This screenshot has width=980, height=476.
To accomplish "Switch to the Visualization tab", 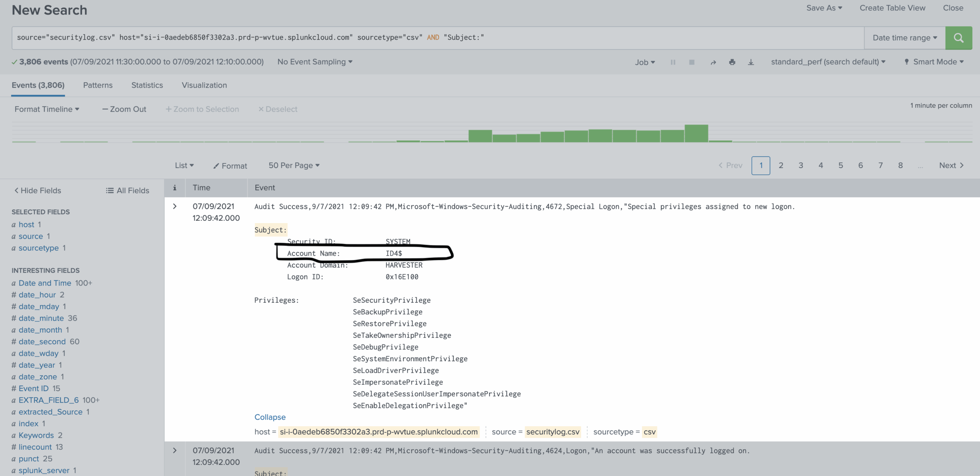I will click(204, 85).
